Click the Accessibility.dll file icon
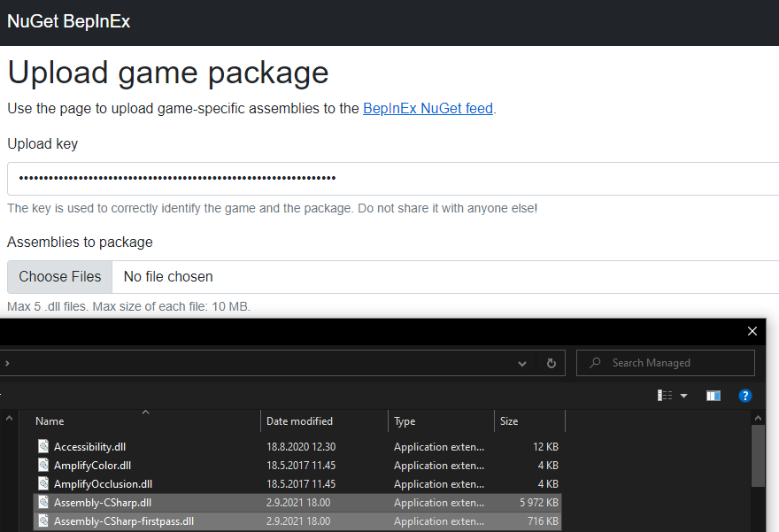779x532 pixels. [43, 447]
